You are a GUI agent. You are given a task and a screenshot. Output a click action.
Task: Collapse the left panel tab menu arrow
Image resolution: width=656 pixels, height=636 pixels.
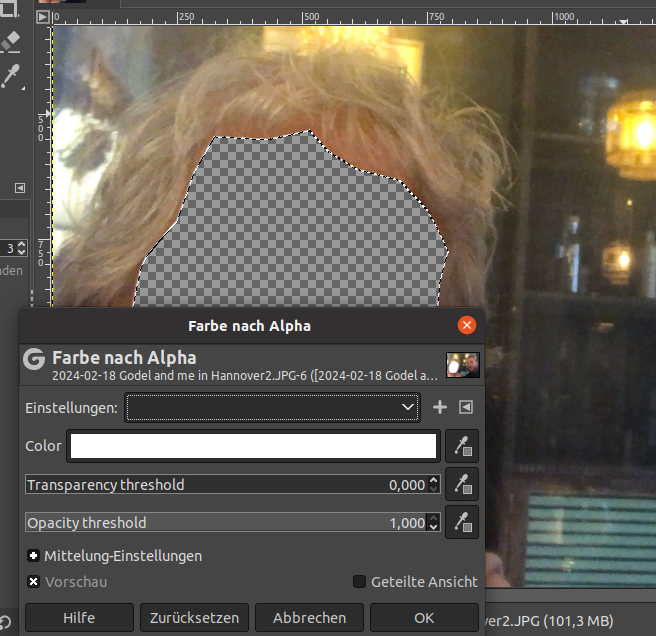coord(19,187)
